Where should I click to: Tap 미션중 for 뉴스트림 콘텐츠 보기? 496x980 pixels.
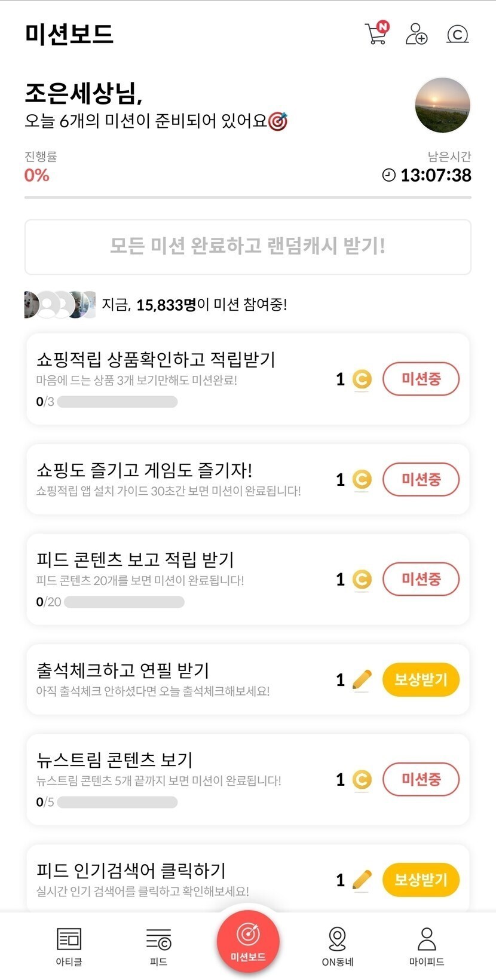421,779
